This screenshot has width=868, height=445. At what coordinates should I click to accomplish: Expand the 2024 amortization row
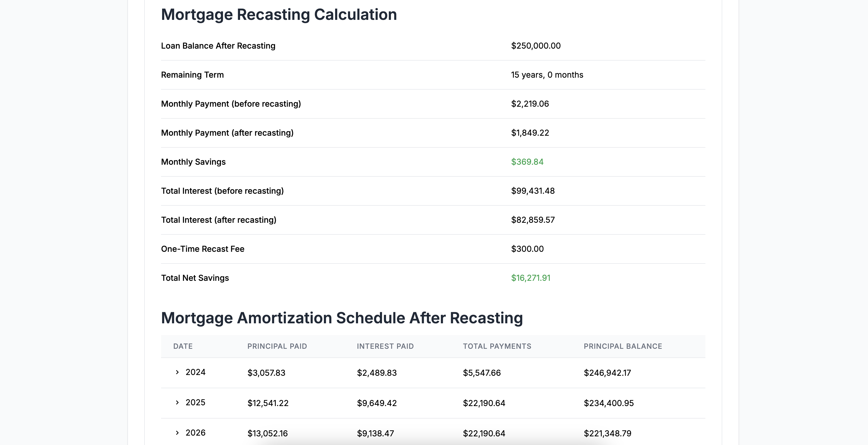coord(196,372)
